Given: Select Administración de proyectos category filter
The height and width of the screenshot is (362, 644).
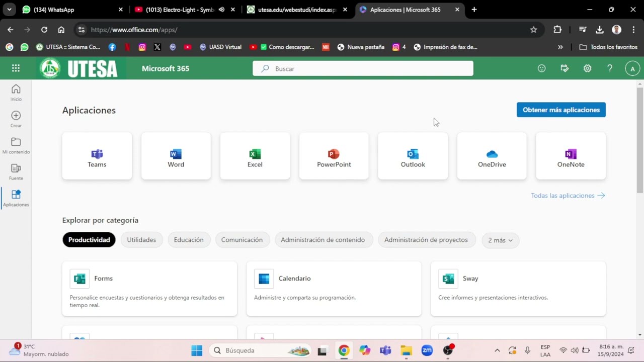Looking at the screenshot, I should (x=426, y=240).
